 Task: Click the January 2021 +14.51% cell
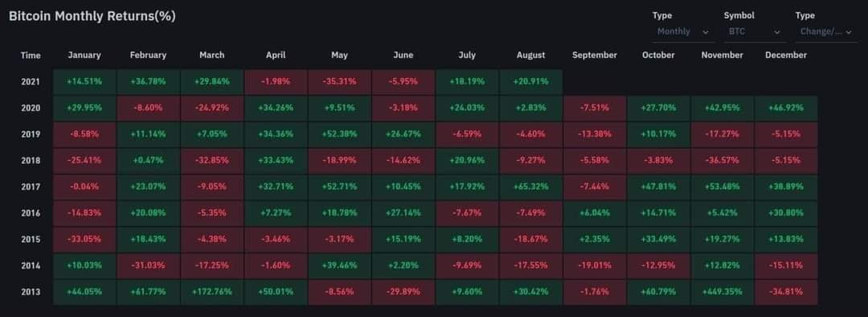(x=84, y=81)
